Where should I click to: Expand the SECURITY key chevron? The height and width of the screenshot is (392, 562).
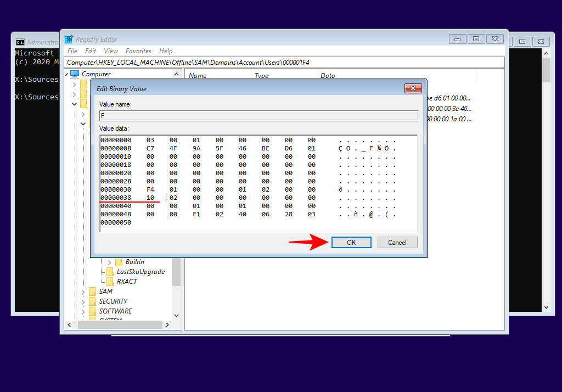(x=83, y=301)
